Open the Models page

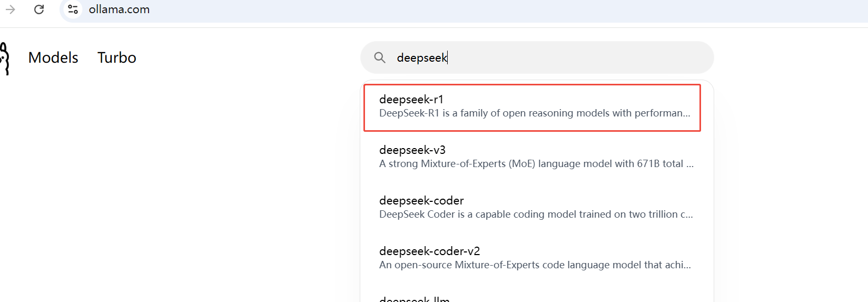point(53,57)
